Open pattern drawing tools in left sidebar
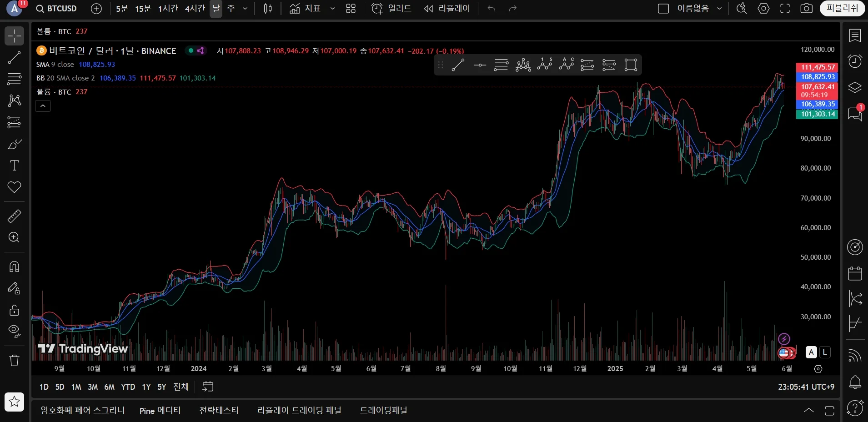This screenshot has height=422, width=868. click(x=14, y=100)
